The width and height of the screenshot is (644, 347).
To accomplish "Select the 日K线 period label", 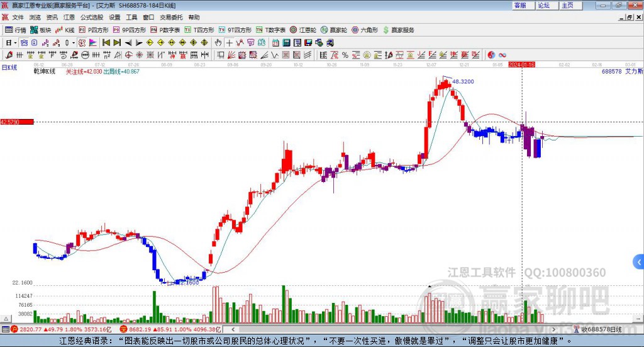I will coord(9,68).
